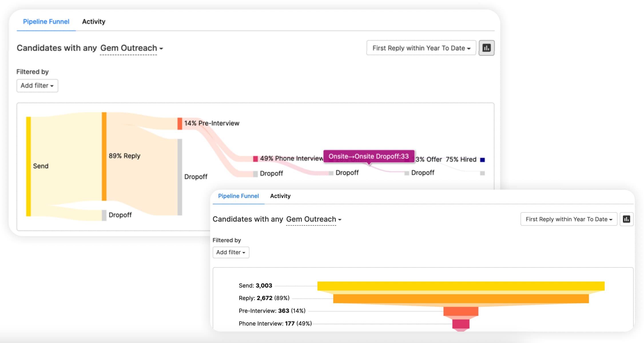This screenshot has width=644, height=343.
Task: Click the pink Phone Interview node
Action: click(x=255, y=159)
